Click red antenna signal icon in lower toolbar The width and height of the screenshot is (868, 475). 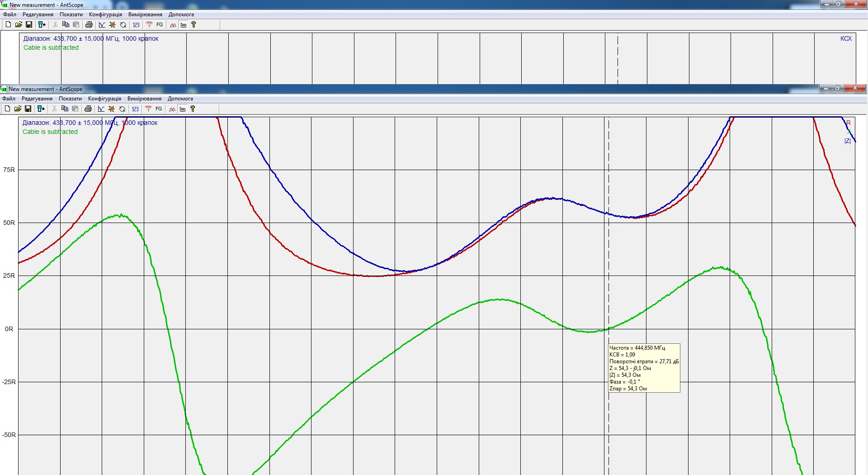(148, 109)
